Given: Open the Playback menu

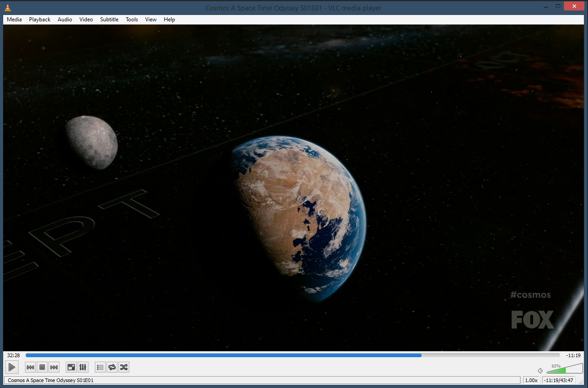Looking at the screenshot, I should click(40, 20).
